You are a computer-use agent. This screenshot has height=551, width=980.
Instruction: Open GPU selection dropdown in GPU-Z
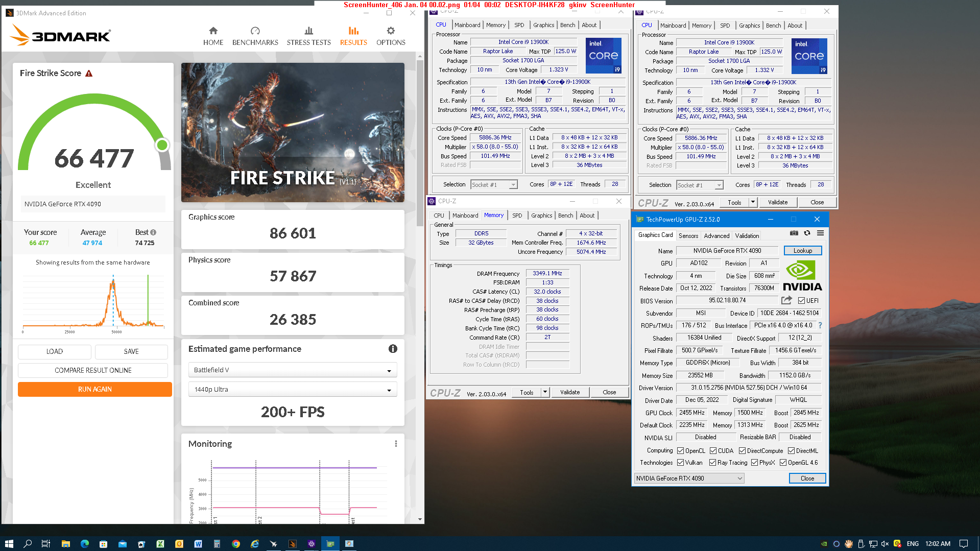click(x=689, y=478)
